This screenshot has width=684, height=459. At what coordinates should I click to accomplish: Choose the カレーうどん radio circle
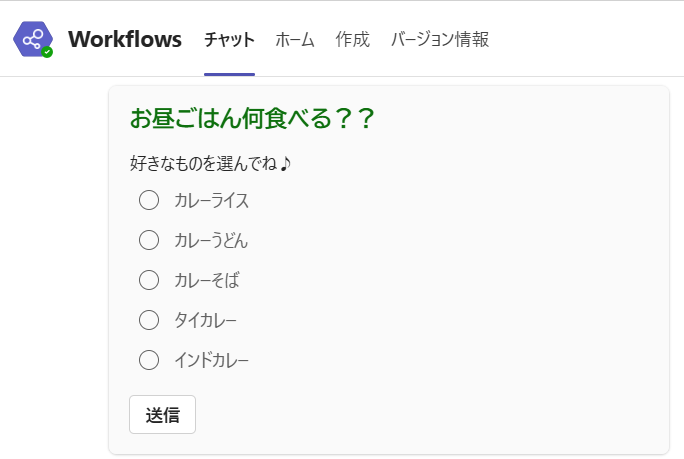click(149, 240)
